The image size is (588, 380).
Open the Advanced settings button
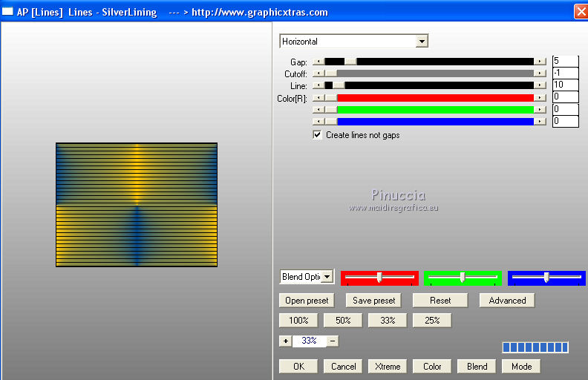coord(507,301)
